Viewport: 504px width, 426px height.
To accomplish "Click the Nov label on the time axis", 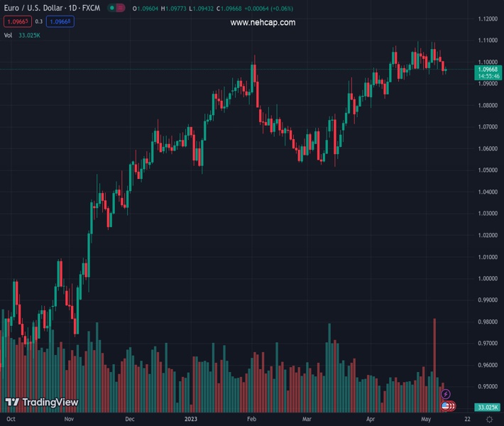I will [69, 419].
